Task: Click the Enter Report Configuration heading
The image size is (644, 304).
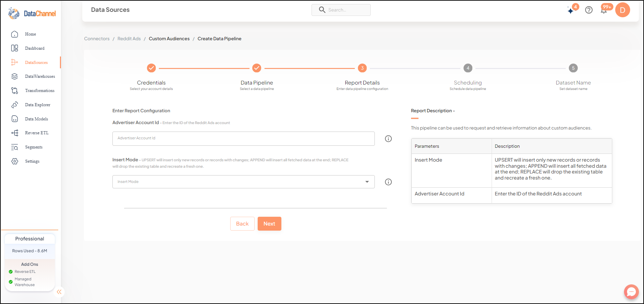Action: point(141,111)
